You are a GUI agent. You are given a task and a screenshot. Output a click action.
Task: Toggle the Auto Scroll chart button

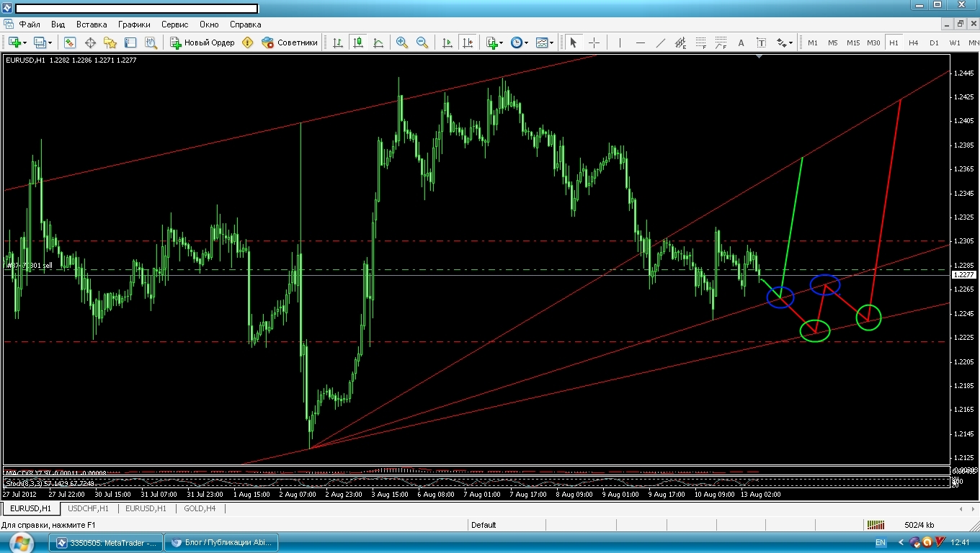pos(447,43)
